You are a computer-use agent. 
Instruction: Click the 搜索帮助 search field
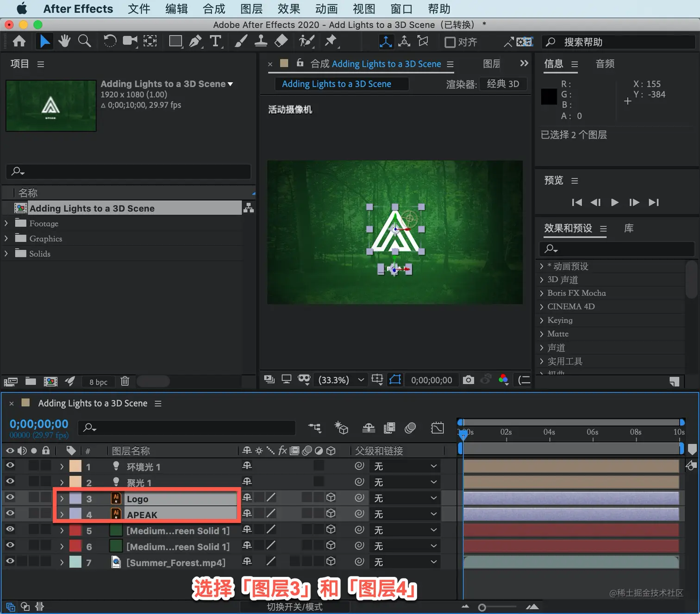tap(619, 42)
